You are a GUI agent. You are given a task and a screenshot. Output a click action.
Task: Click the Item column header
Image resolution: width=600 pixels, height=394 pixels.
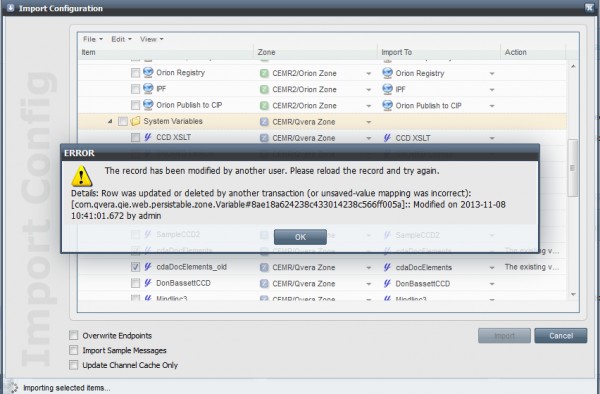coord(165,52)
